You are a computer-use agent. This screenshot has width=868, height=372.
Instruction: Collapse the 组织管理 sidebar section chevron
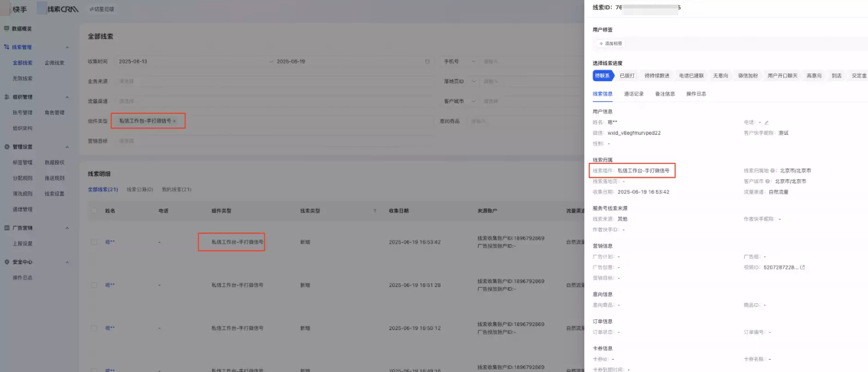pyautogui.click(x=67, y=97)
